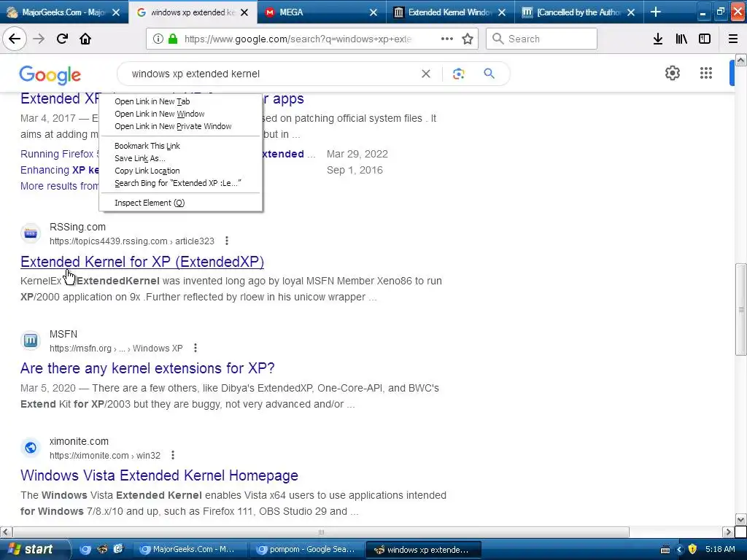Screen dimensions: 747x560
Task: Open the Library icon in toolbar
Action: point(681,39)
